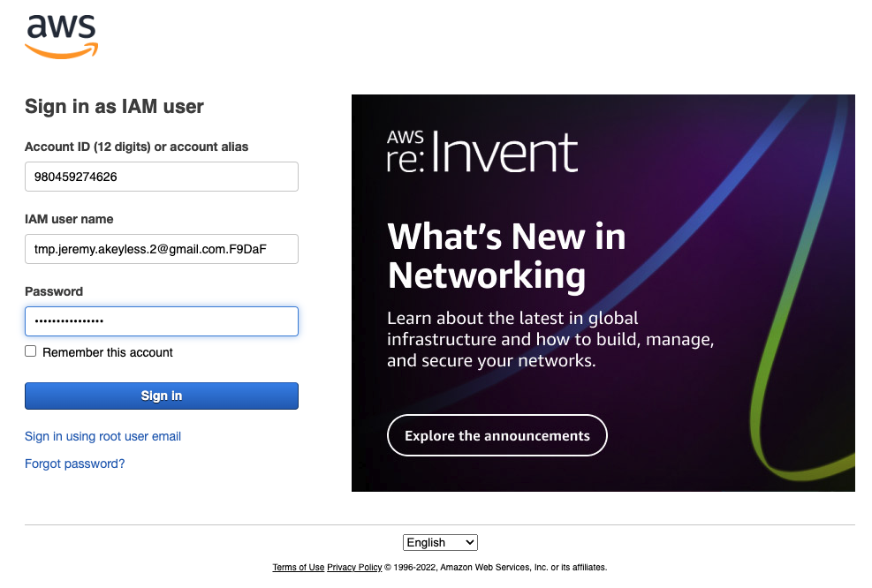Click the 'IAM user name' label
Image resolution: width=872 pixels, height=588 pixels.
(x=69, y=219)
